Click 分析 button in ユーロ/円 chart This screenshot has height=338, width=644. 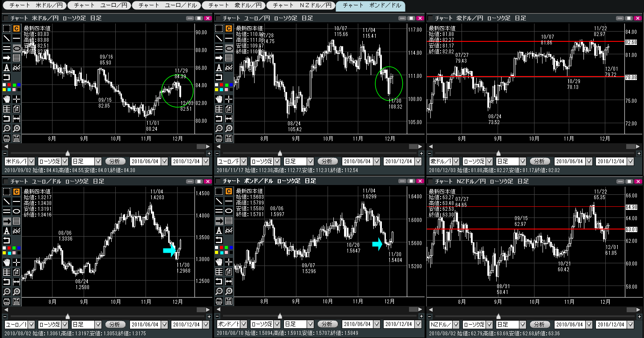(x=327, y=161)
